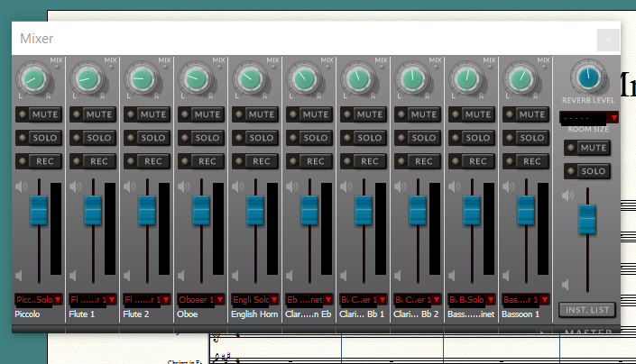Click the English Horn pan knob
Viewport: 636px width, 364px height.
point(252,79)
